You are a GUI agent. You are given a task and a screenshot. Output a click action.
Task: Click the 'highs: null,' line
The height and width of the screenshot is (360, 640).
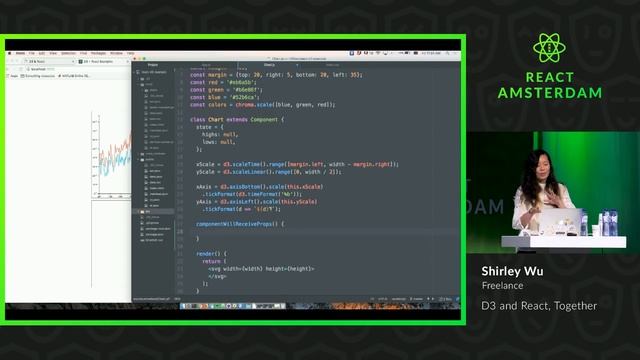click(x=220, y=135)
